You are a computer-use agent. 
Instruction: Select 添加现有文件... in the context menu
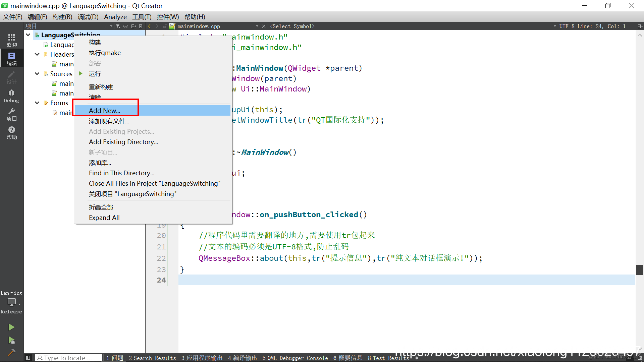(x=153, y=121)
